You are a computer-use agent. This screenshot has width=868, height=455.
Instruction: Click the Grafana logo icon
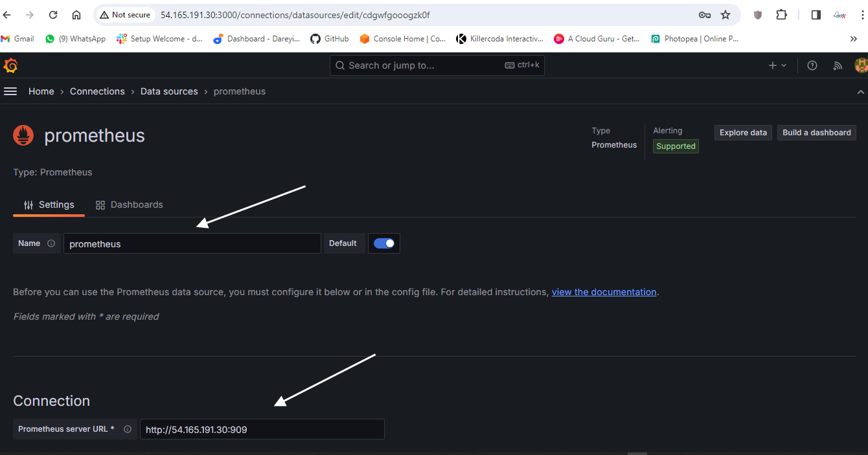coord(10,65)
